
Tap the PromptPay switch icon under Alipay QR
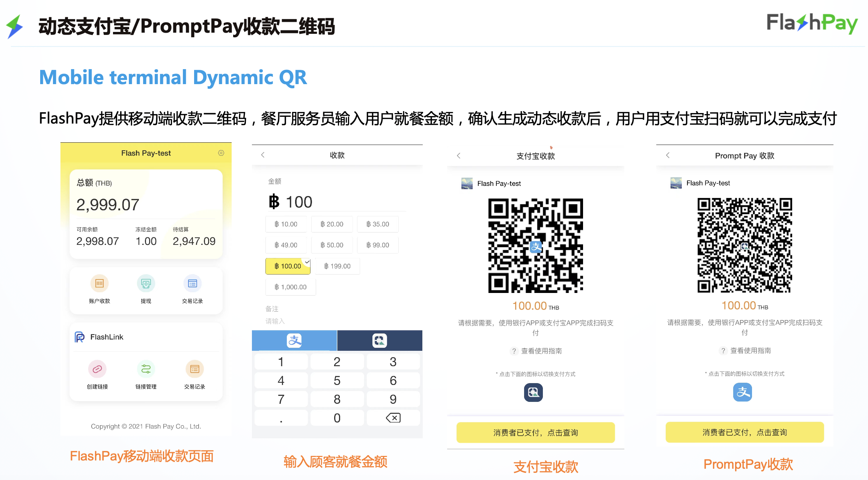point(533,392)
